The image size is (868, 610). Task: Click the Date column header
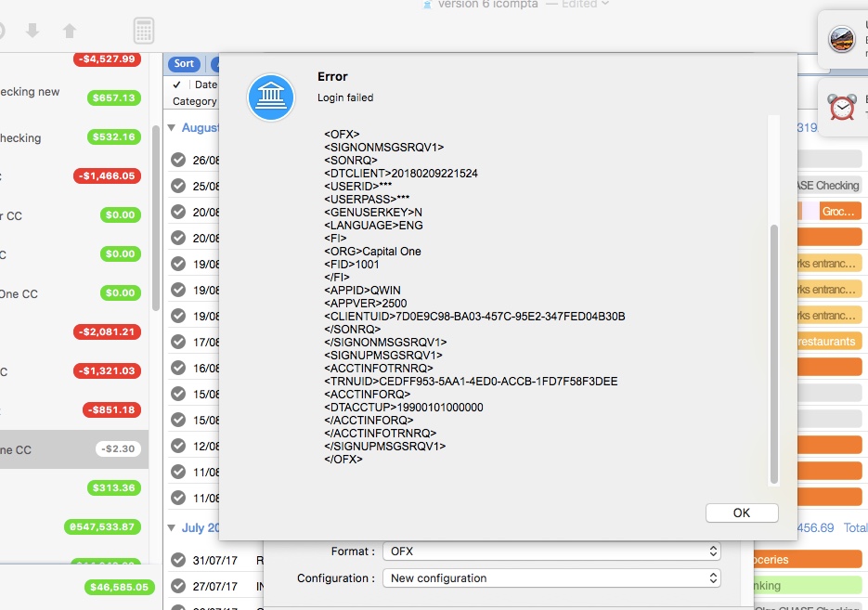[x=206, y=84]
